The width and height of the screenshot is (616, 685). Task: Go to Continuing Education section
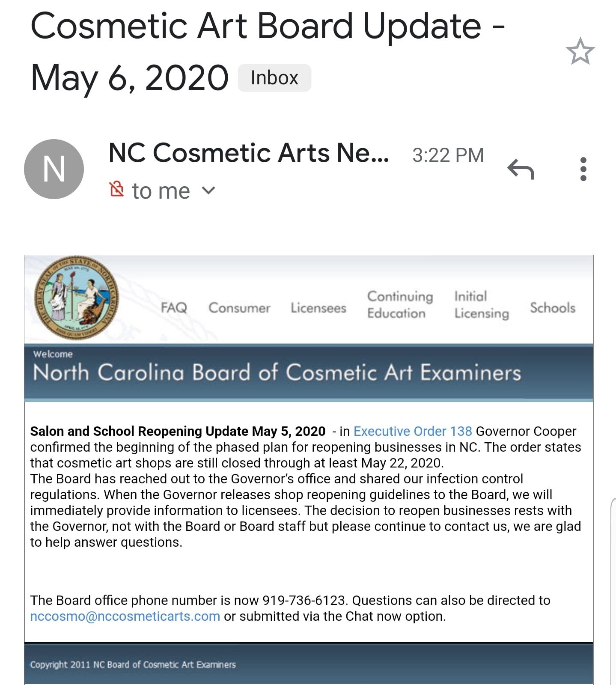[400, 305]
